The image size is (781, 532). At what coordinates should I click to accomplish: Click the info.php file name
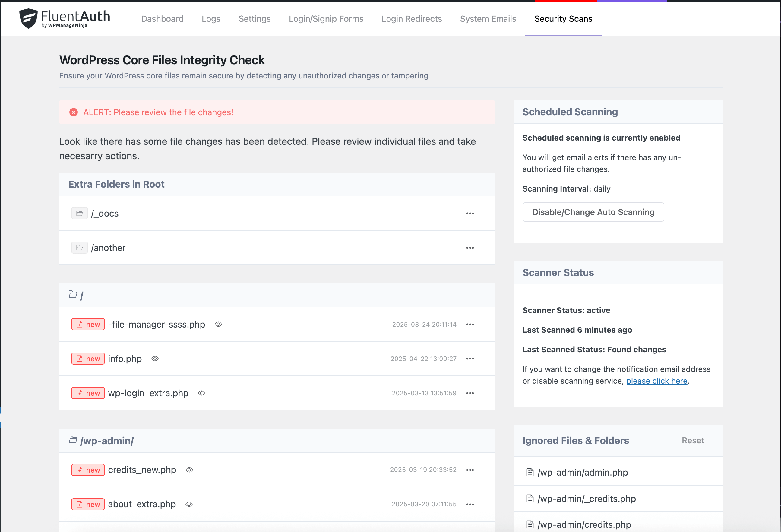coord(125,359)
